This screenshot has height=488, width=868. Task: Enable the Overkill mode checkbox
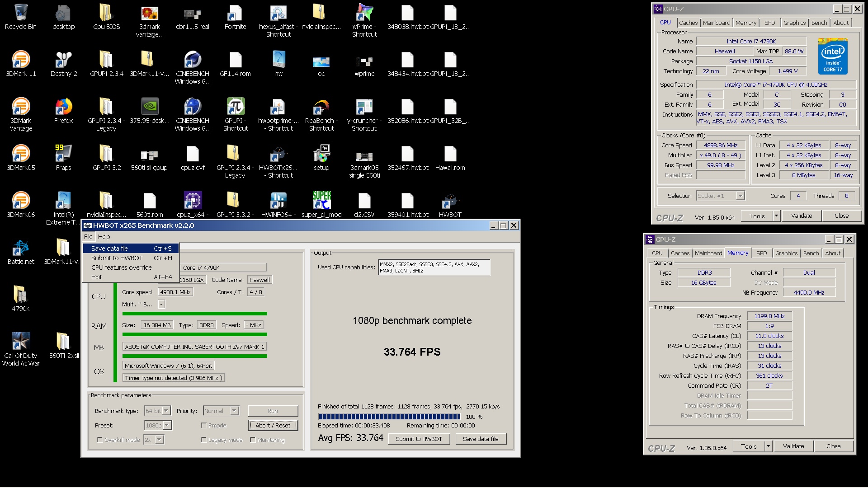pyautogui.click(x=100, y=440)
